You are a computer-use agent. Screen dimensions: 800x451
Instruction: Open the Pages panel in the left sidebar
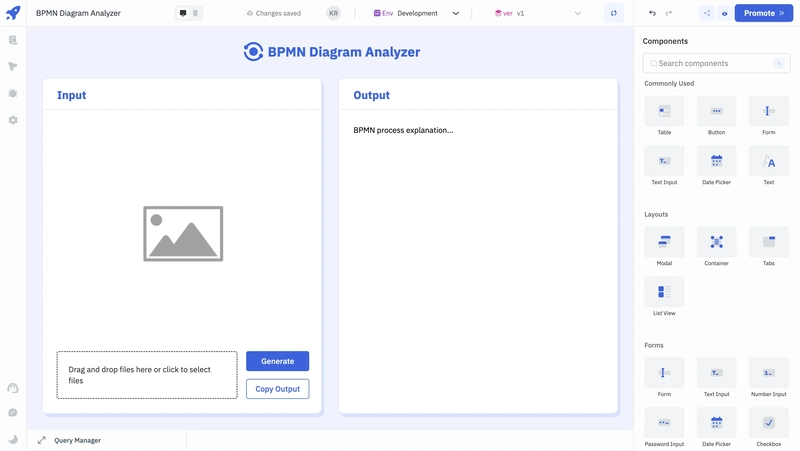click(x=13, y=40)
